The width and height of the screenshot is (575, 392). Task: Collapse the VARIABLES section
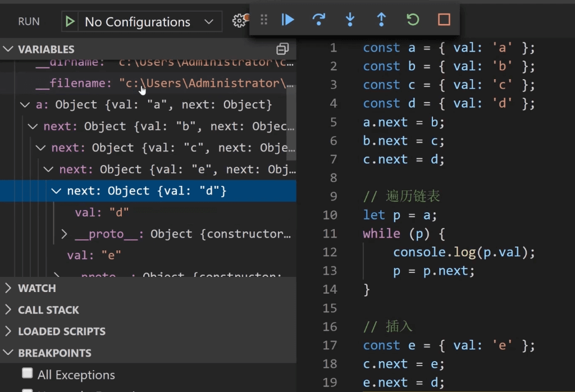point(8,49)
